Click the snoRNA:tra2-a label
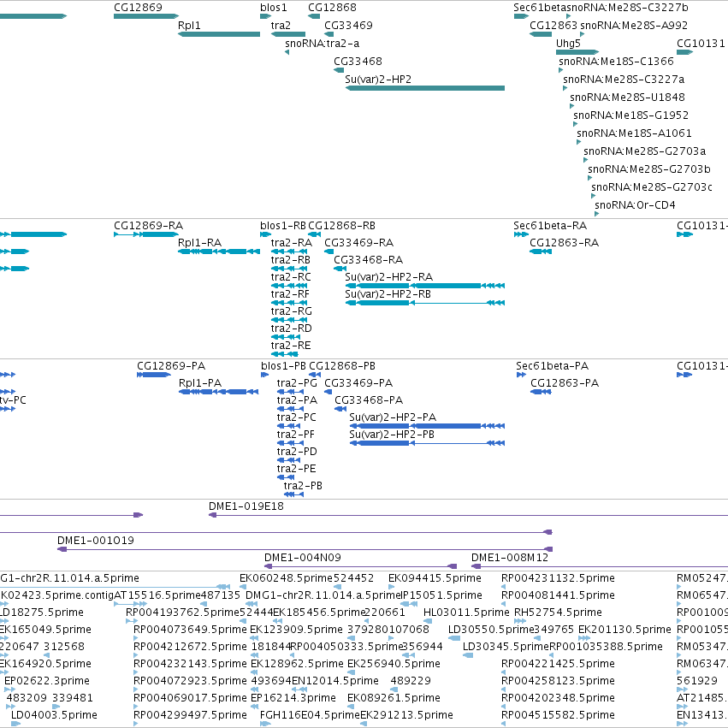The width and height of the screenshot is (728, 728). pyautogui.click(x=323, y=44)
